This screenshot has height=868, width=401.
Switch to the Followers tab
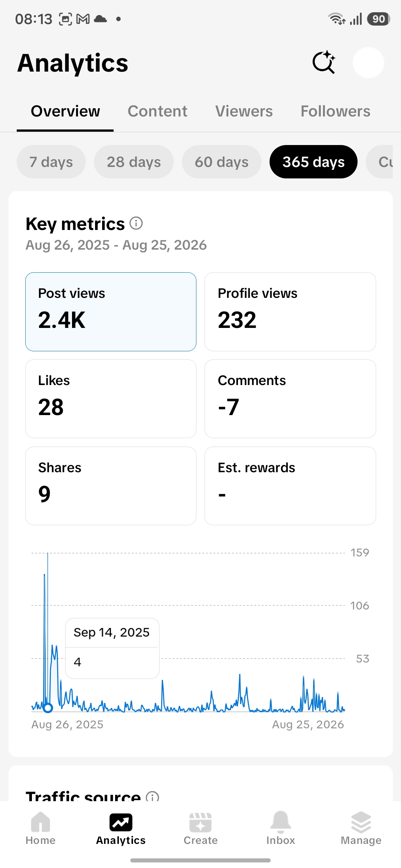(335, 111)
